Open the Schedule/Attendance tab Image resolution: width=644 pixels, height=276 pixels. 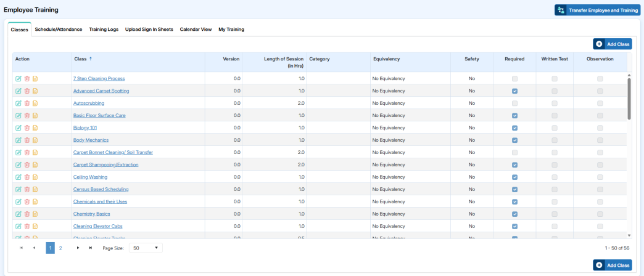tap(59, 30)
